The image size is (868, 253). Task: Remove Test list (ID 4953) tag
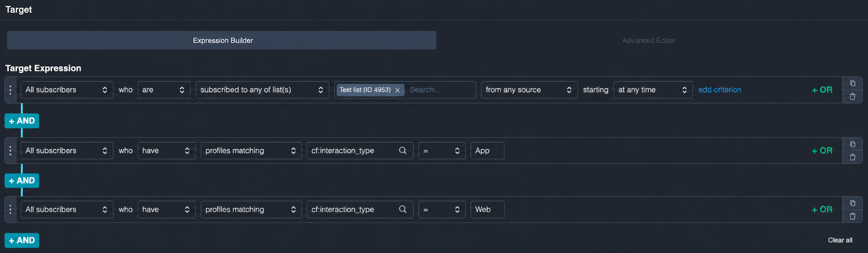397,90
